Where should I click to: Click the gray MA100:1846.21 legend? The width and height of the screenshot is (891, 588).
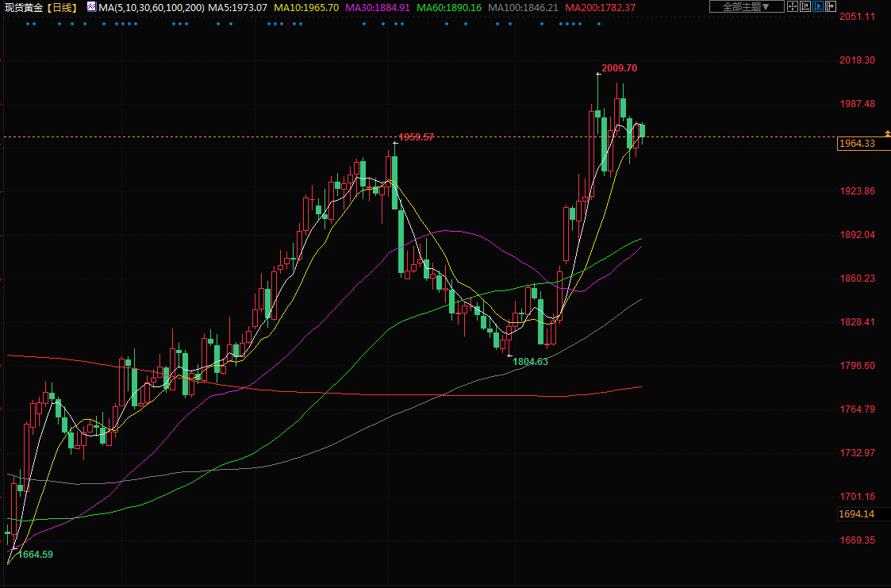coord(523,7)
